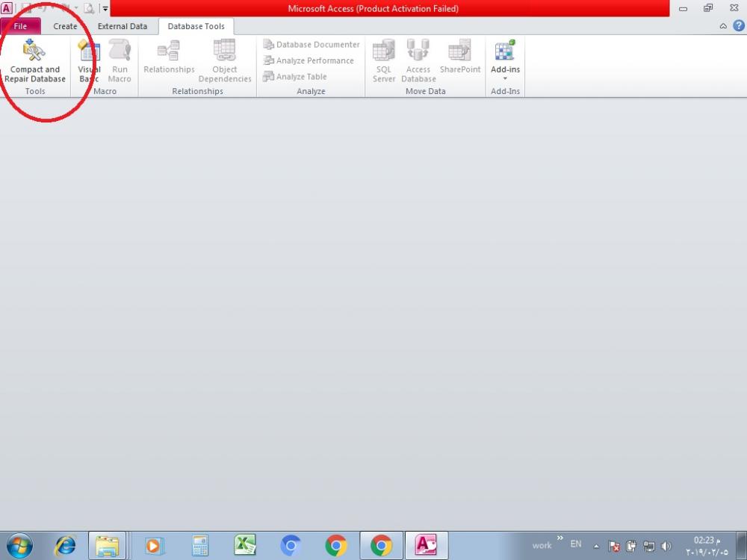Run Analyze Performance

(309, 60)
